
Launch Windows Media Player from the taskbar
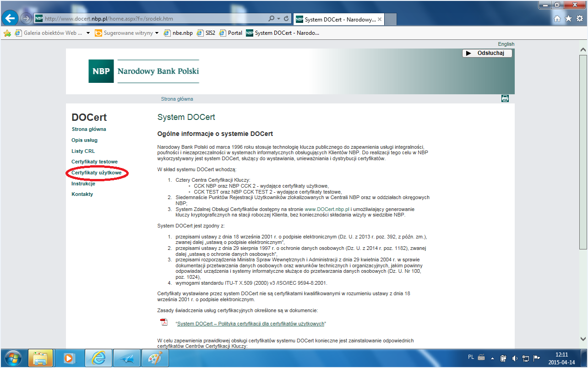[x=69, y=358]
